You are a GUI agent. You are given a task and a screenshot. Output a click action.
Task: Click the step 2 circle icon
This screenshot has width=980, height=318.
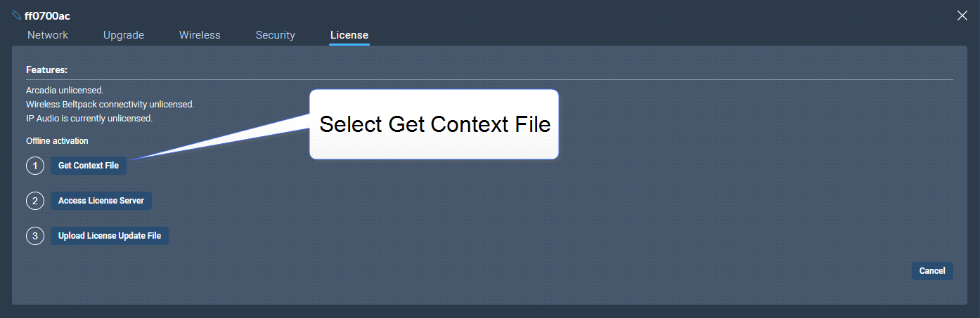click(35, 201)
